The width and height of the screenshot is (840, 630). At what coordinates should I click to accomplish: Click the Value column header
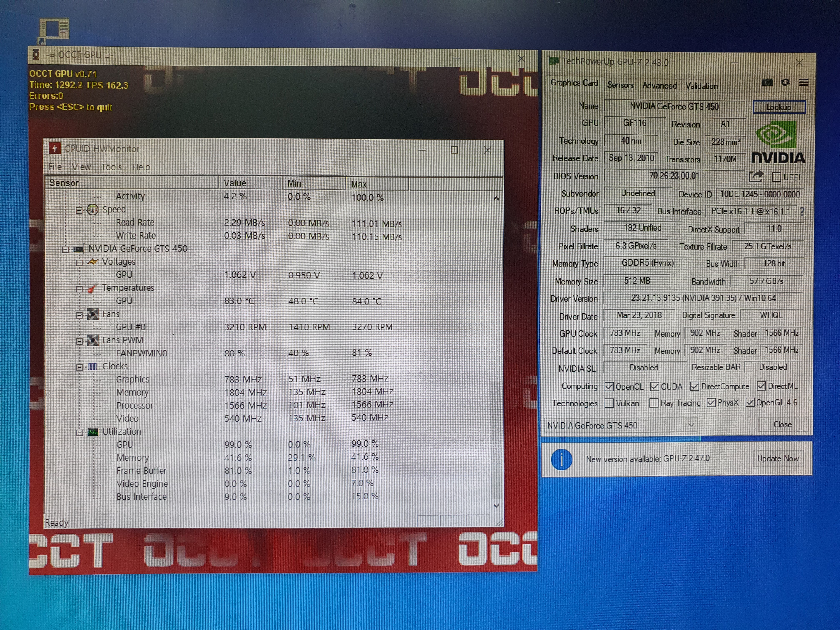[x=250, y=183]
